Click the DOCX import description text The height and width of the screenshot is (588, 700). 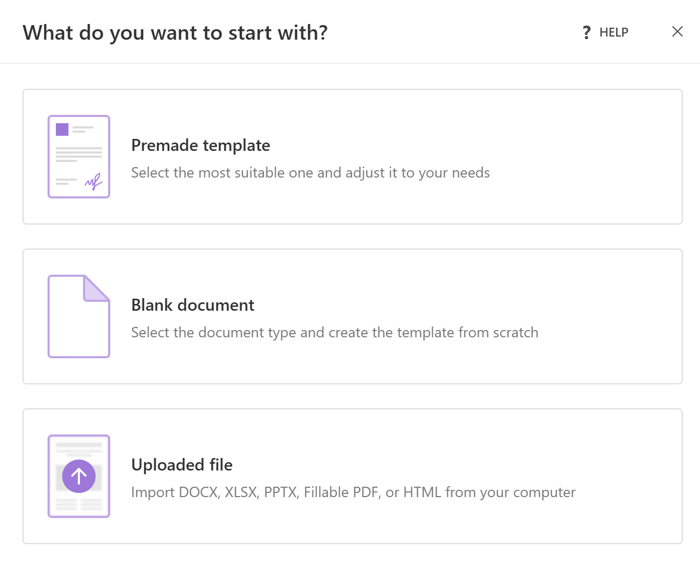click(353, 492)
